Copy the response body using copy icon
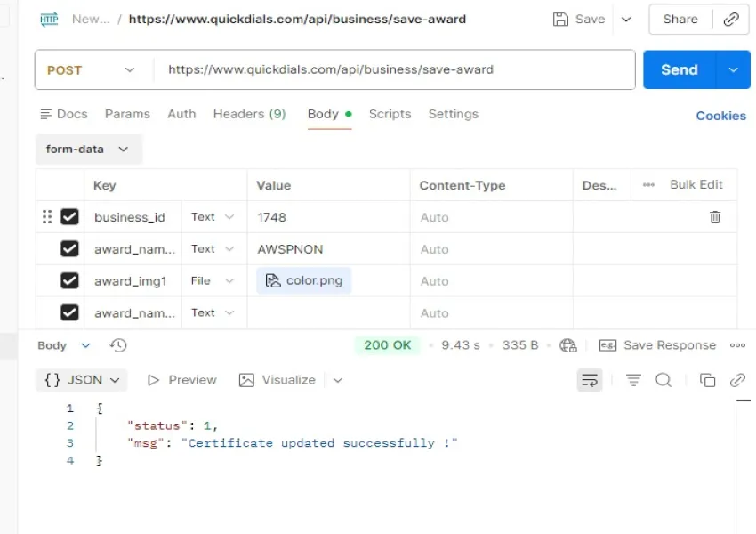Screen dimensions: 756x534 707,380
